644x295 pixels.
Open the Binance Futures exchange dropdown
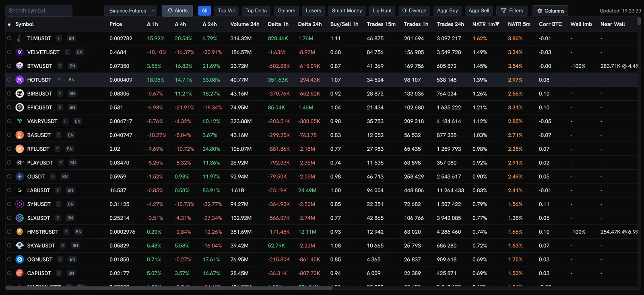pyautogui.click(x=130, y=11)
